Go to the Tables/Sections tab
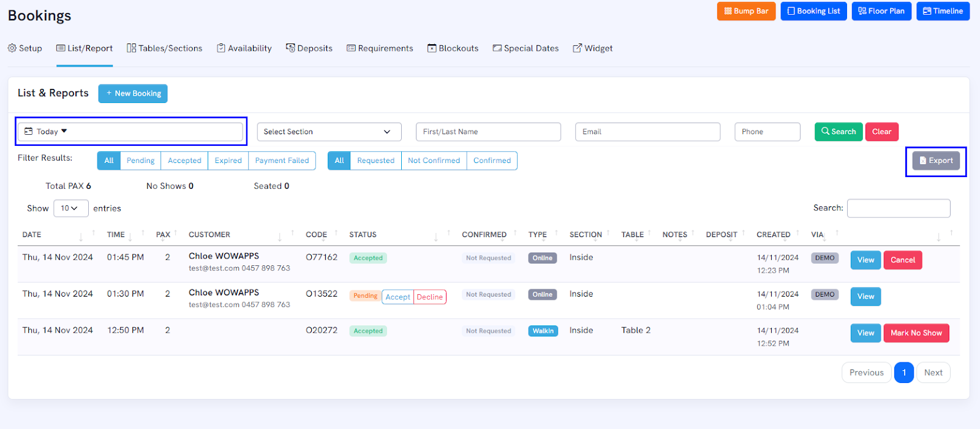The height and width of the screenshot is (429, 980). [x=164, y=48]
